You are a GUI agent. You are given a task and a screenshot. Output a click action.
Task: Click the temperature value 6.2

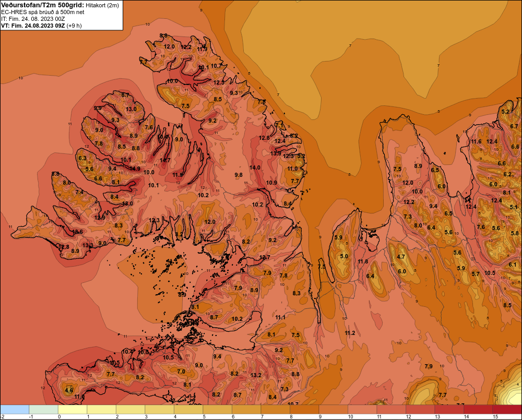click(x=507, y=174)
